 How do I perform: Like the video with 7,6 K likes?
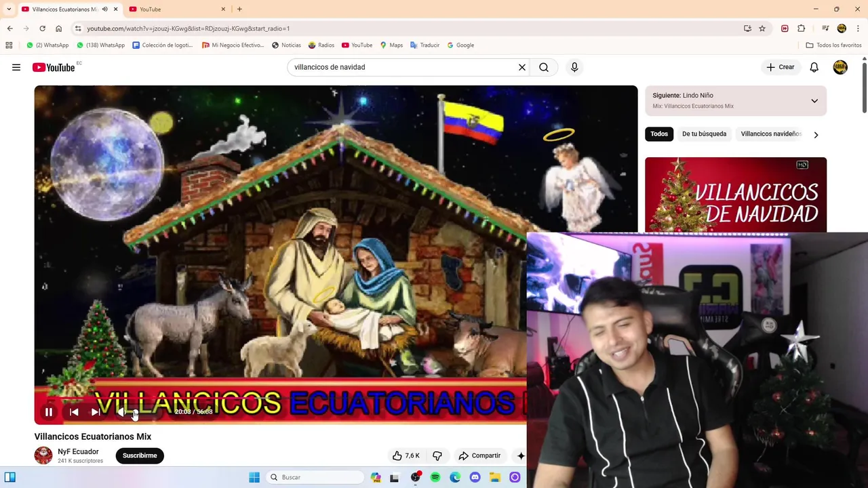tap(406, 455)
